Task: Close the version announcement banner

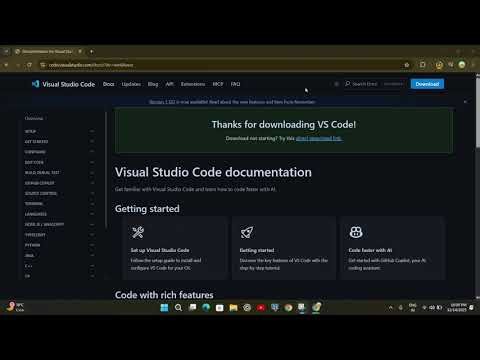Action: (x=466, y=102)
